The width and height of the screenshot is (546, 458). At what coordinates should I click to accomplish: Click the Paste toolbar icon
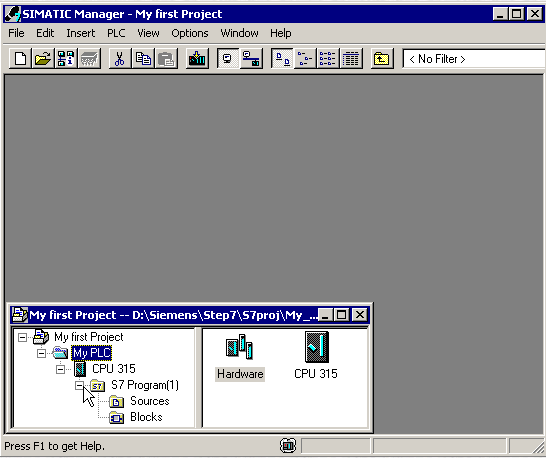166,59
